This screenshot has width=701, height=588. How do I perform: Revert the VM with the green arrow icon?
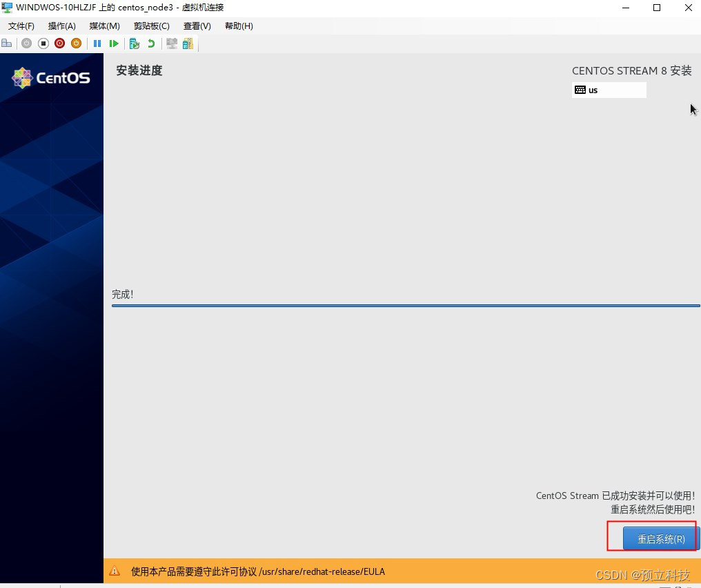[151, 43]
